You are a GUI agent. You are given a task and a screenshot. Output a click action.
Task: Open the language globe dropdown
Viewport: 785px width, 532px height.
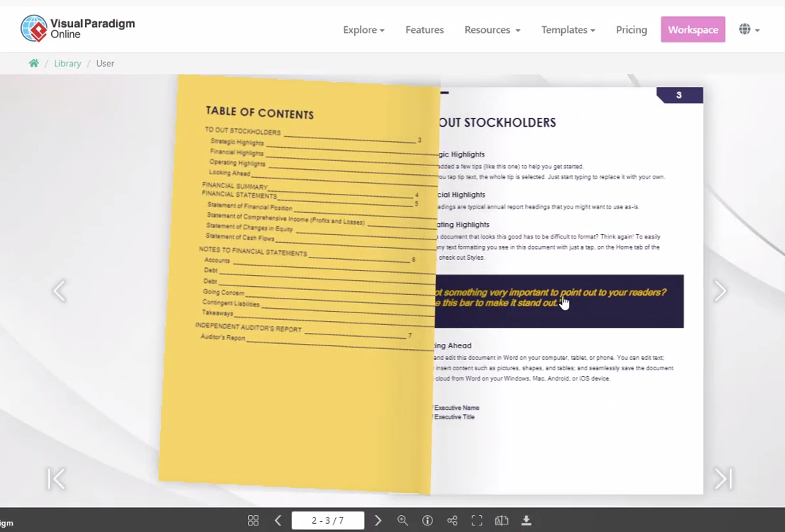(x=748, y=29)
